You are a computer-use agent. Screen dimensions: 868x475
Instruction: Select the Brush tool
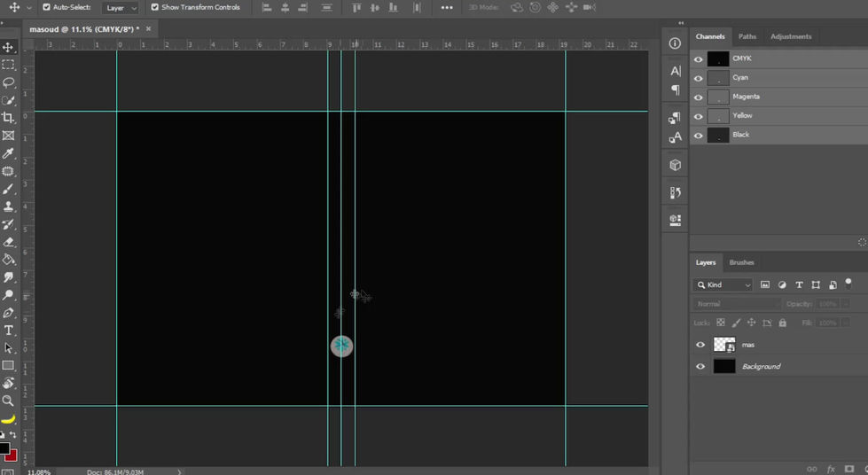click(8, 189)
